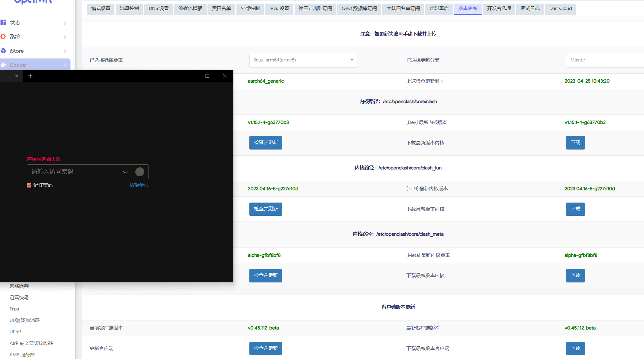Screen dimensions: 644x359
Task: Expand the Docker sidebar menu chevron
Action: 65,65
